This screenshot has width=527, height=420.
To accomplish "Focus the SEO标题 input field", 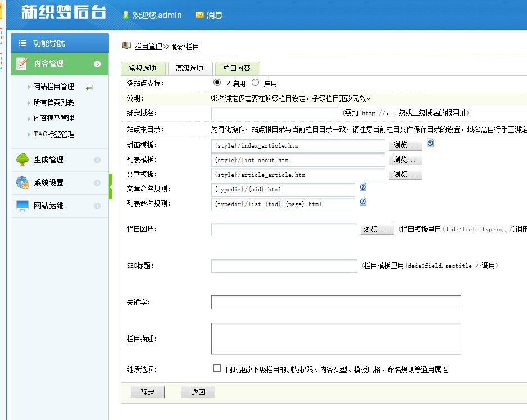I will pyautogui.click(x=284, y=266).
